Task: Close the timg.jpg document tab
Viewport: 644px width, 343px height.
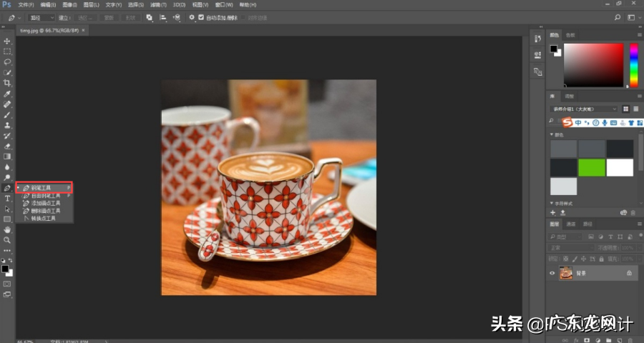Action: click(x=84, y=31)
